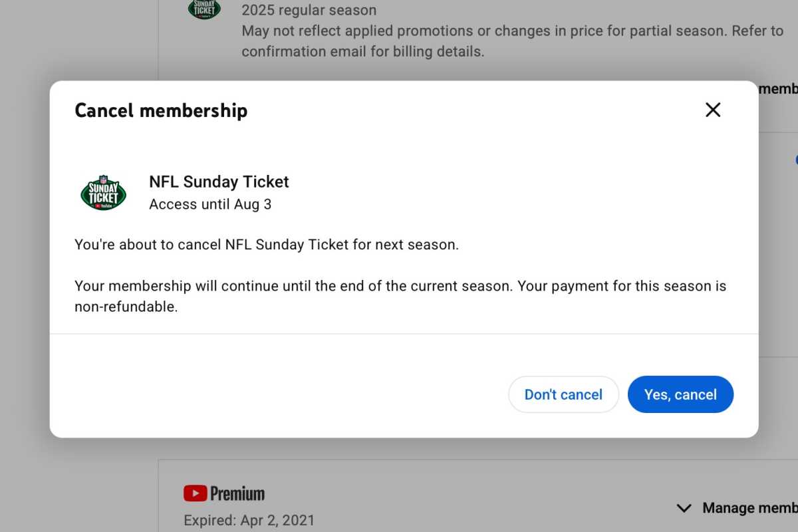The height and width of the screenshot is (532, 798).
Task: Click the Cancel membership dialog title
Action: coord(160,110)
